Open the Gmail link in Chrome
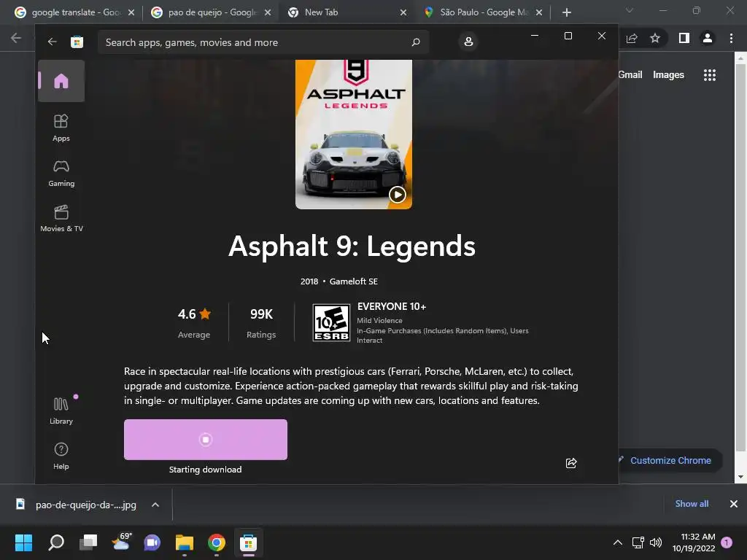Viewport: 747px width, 560px height. [x=630, y=75]
